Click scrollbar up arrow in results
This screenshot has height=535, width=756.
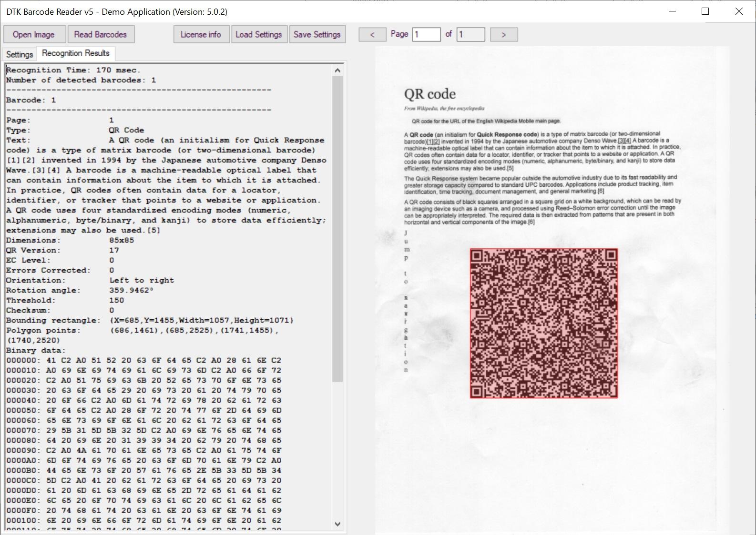(337, 71)
